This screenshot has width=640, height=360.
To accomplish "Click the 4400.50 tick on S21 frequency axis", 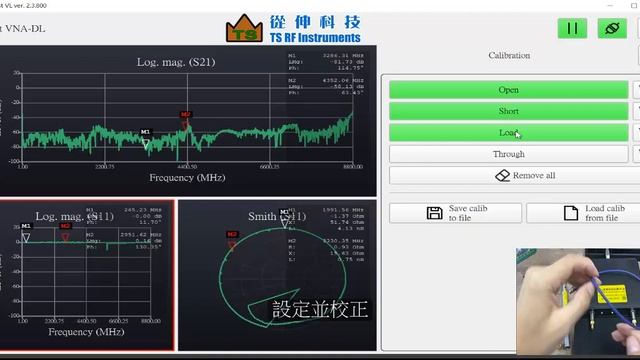I will pos(187,167).
